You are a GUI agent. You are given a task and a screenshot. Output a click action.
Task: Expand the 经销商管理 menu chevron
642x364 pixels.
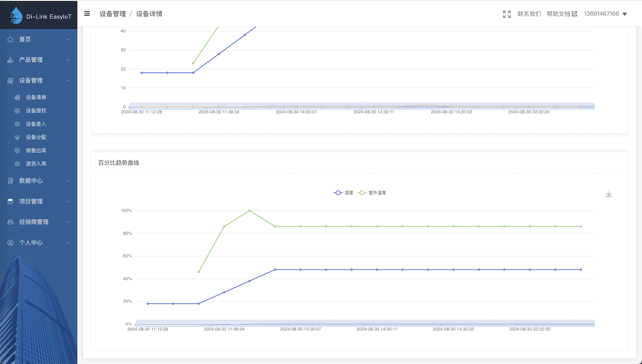click(x=68, y=222)
